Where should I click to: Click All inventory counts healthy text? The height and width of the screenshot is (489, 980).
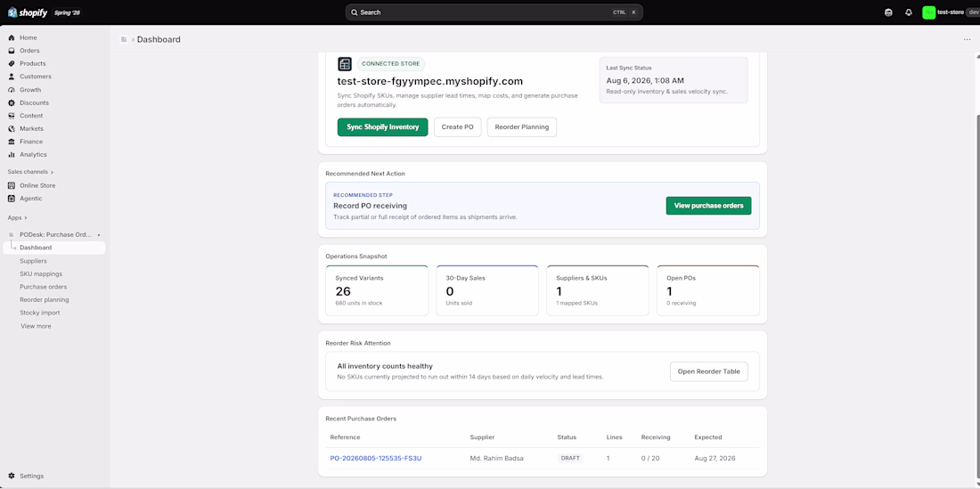click(385, 367)
